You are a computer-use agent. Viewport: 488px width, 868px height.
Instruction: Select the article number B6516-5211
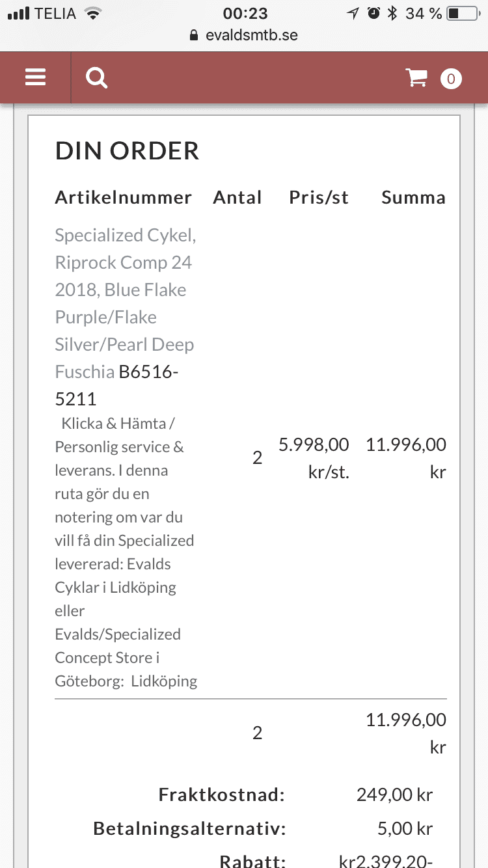(x=116, y=385)
